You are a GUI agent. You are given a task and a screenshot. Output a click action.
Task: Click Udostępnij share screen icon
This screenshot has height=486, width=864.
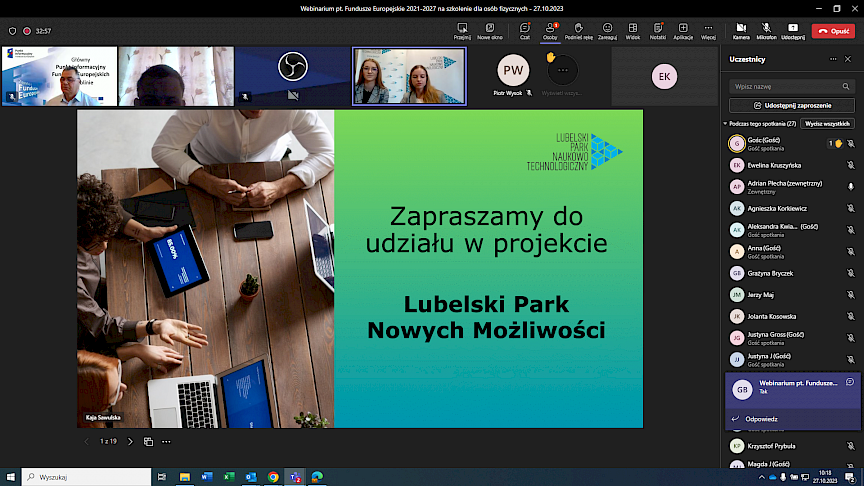pyautogui.click(x=793, y=31)
